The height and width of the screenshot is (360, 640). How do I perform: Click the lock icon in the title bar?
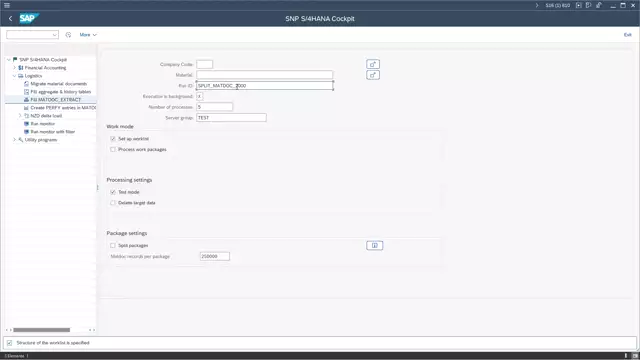(x=599, y=5)
